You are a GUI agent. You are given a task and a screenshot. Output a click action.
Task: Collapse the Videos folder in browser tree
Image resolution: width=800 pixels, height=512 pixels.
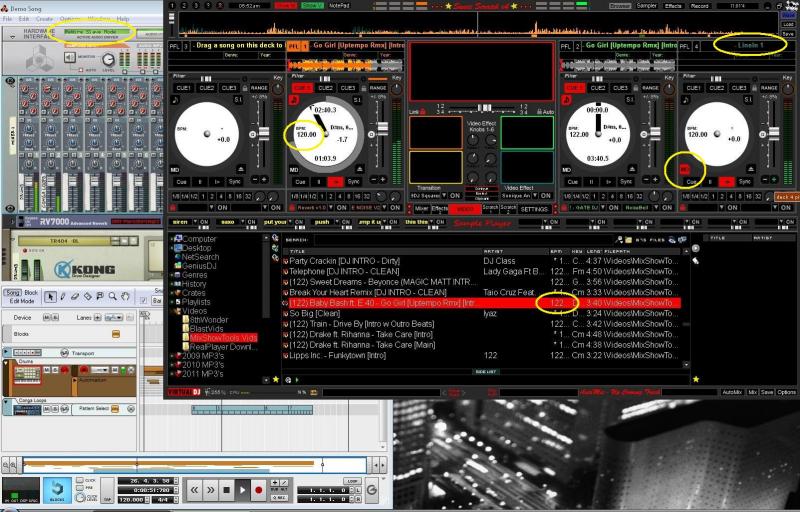tap(172, 310)
